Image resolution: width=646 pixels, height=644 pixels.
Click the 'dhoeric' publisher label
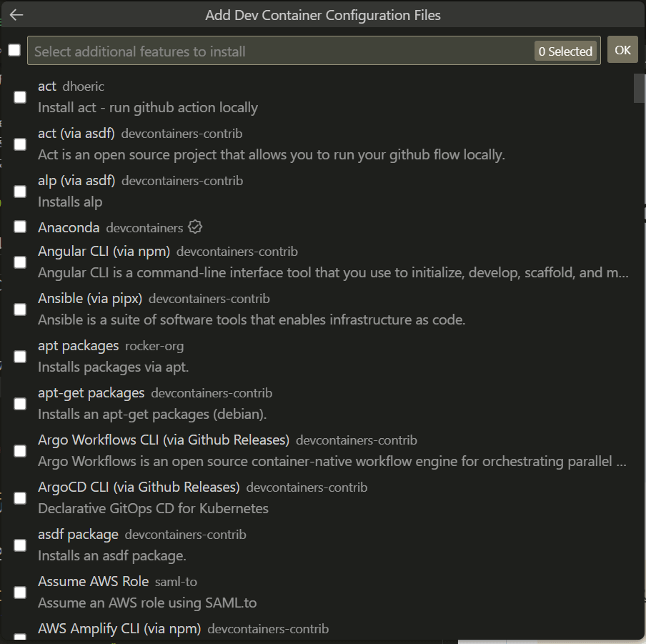[x=83, y=86]
